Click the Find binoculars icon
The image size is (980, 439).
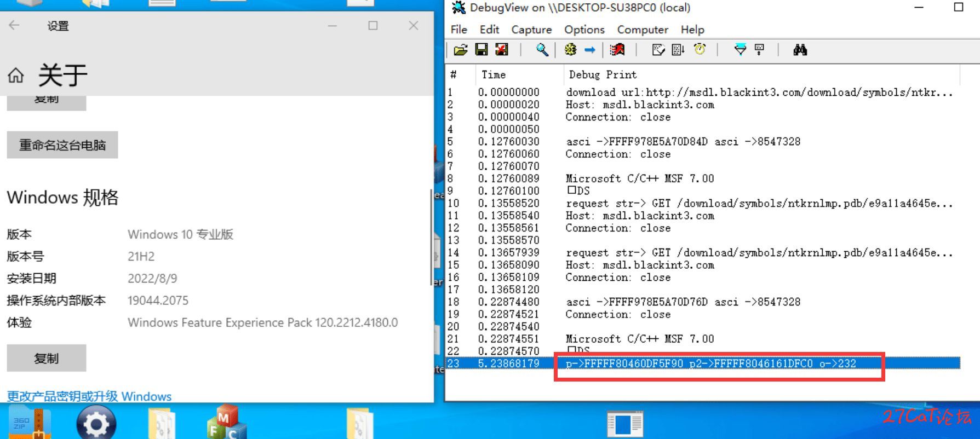tap(800, 50)
